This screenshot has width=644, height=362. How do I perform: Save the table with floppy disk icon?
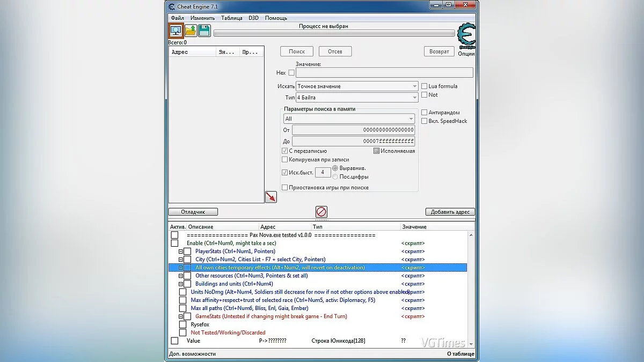coord(204,31)
